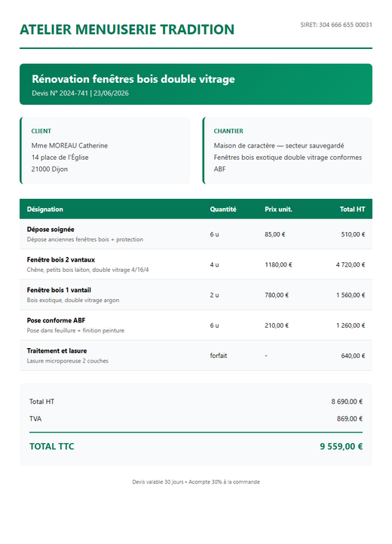This screenshot has height=544, width=392.
Task: Click the TOTAL TTC amount 9 559,00 €
Action: (341, 447)
